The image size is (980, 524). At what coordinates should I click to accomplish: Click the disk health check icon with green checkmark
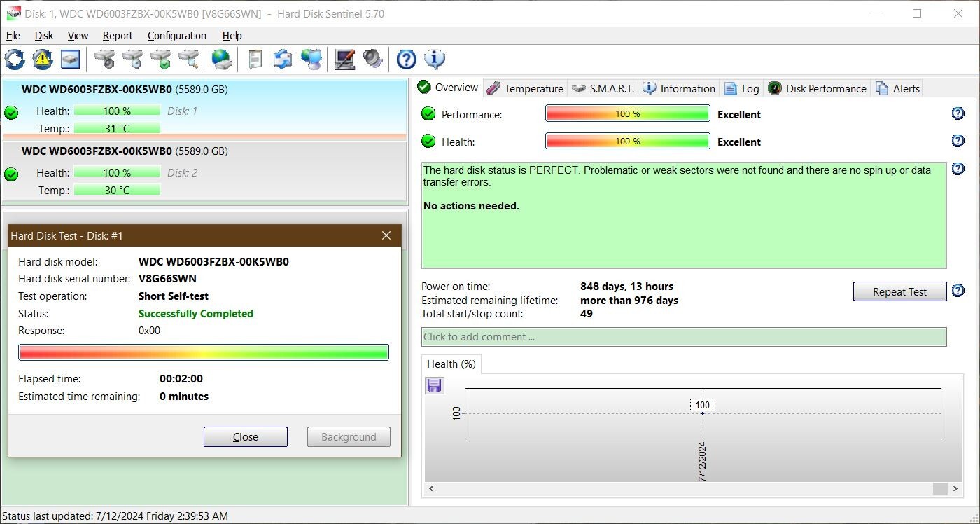coord(161,59)
